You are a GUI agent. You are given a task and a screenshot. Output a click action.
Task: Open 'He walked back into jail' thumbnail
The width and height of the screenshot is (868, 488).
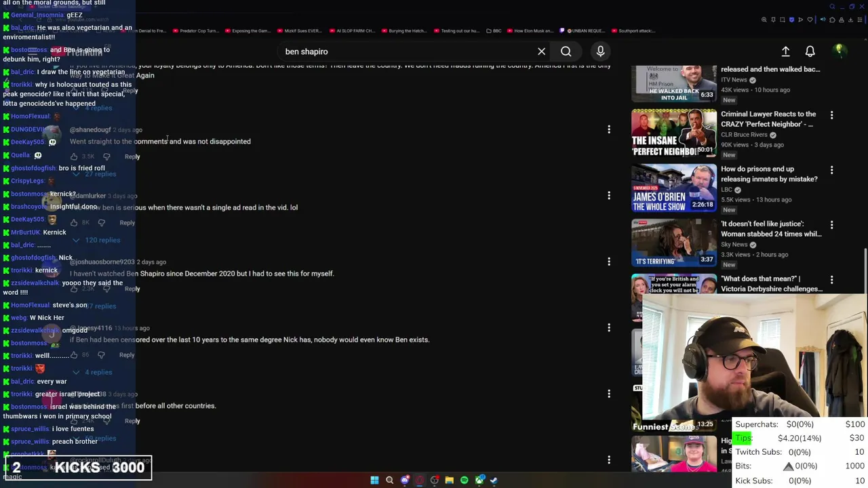tap(674, 83)
